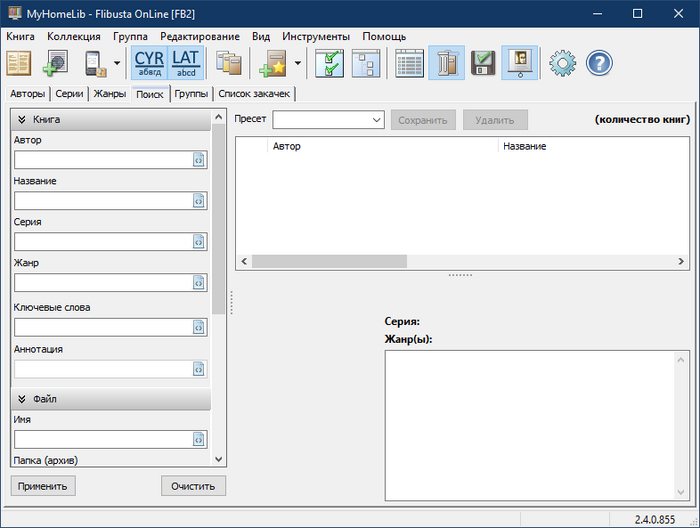This screenshot has width=700, height=528.
Task: Click the select all checkmarks icon
Action: pos(329,63)
